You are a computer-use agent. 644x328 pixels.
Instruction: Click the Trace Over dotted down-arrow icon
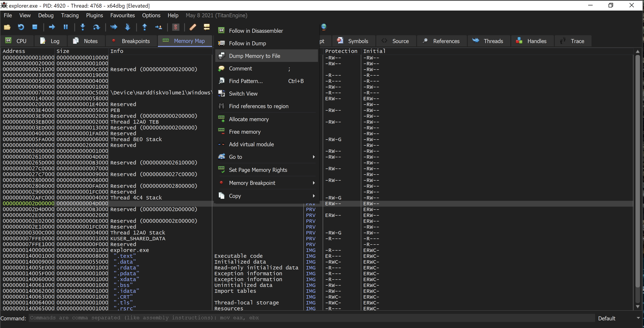[128, 27]
